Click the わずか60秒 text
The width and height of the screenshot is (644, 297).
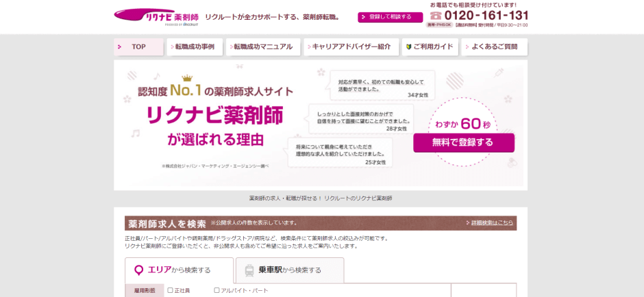tap(463, 123)
